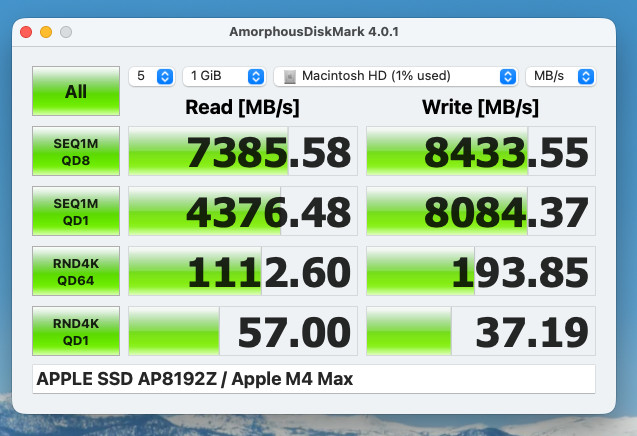The width and height of the screenshot is (637, 436).
Task: Start the SEQ1M QD1 test
Action: pos(76,211)
